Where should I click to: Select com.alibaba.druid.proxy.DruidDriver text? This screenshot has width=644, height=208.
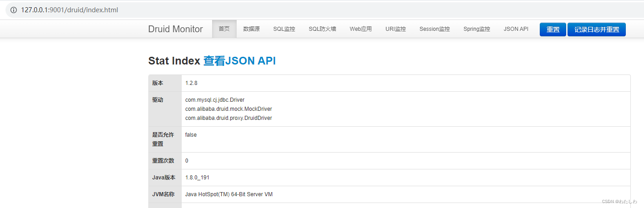click(228, 118)
